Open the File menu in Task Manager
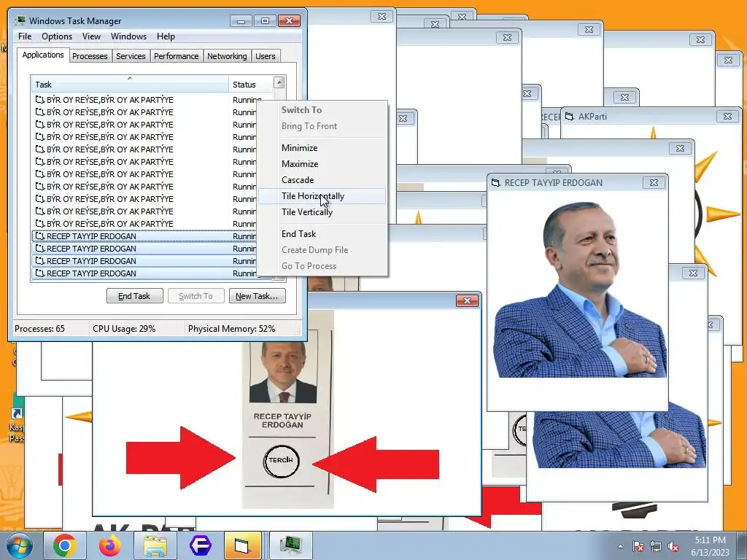Screen dimensions: 747x560 (x=25, y=36)
